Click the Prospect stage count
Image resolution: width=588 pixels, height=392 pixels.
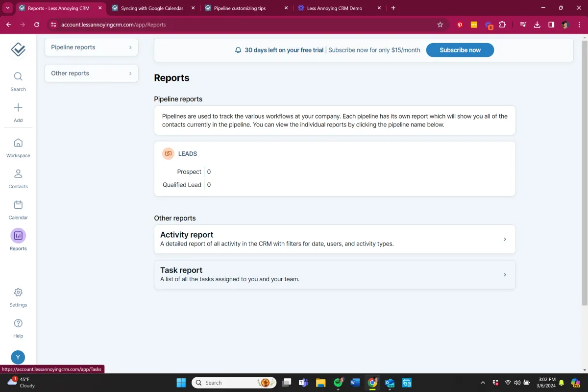tap(209, 171)
